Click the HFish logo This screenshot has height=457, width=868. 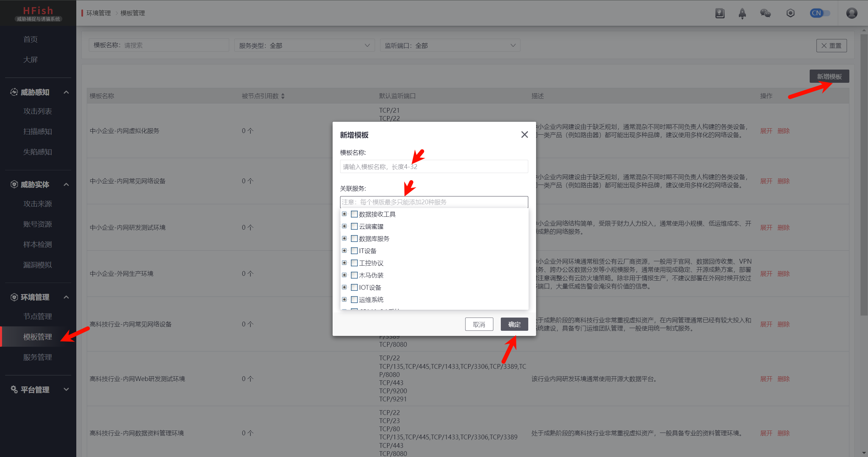click(x=38, y=14)
